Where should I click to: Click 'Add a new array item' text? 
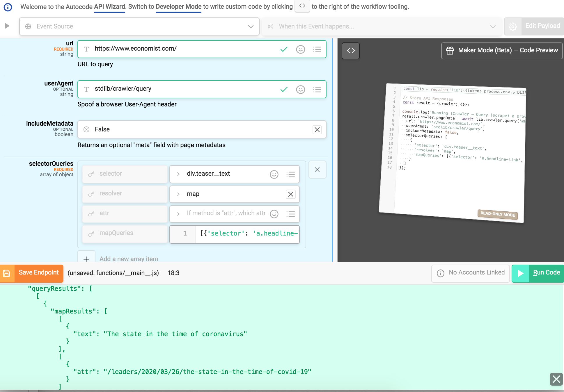pyautogui.click(x=129, y=259)
